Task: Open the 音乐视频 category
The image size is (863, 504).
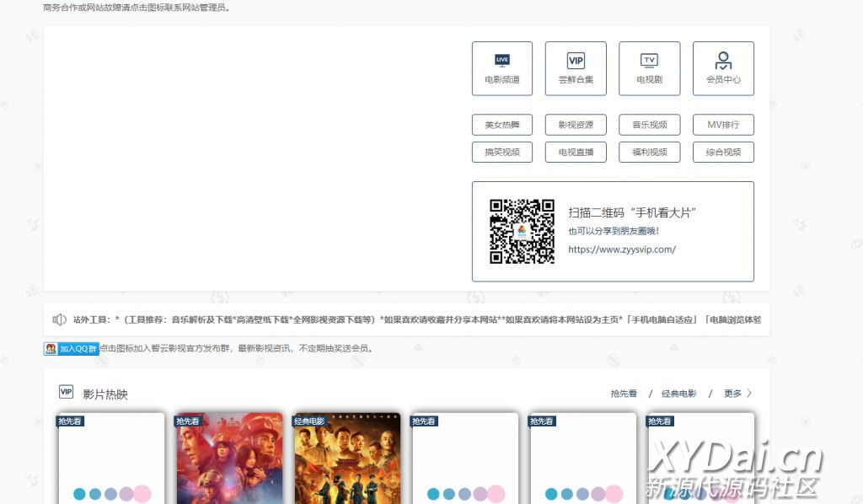Action: (x=650, y=125)
